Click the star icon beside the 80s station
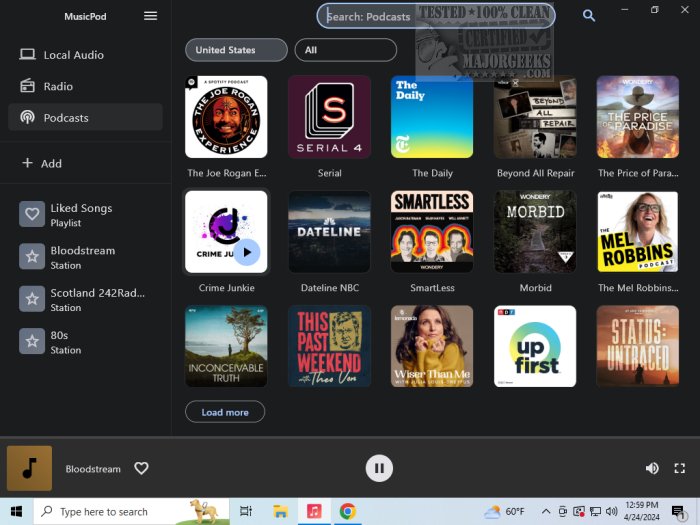 pos(32,342)
